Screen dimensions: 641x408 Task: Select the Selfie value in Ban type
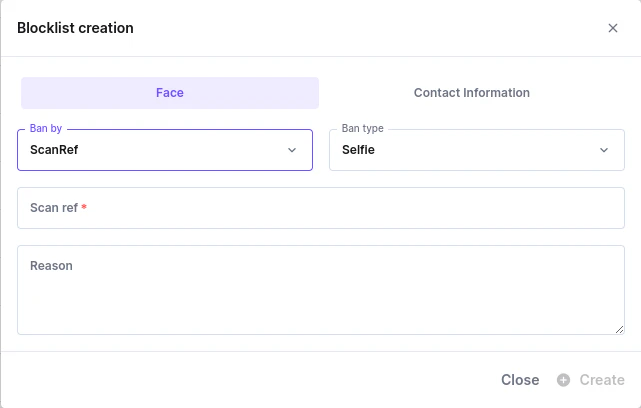(358, 150)
